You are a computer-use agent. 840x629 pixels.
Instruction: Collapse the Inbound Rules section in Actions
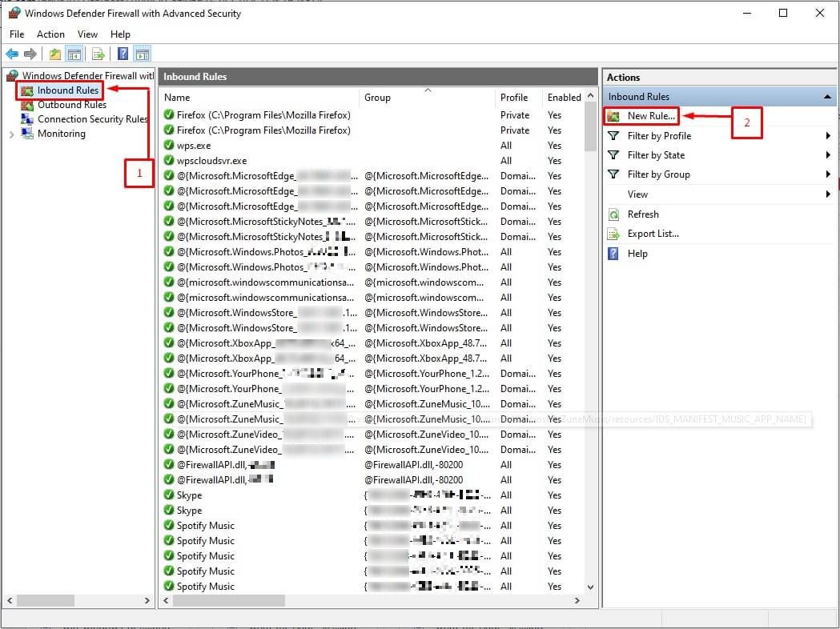point(827,97)
